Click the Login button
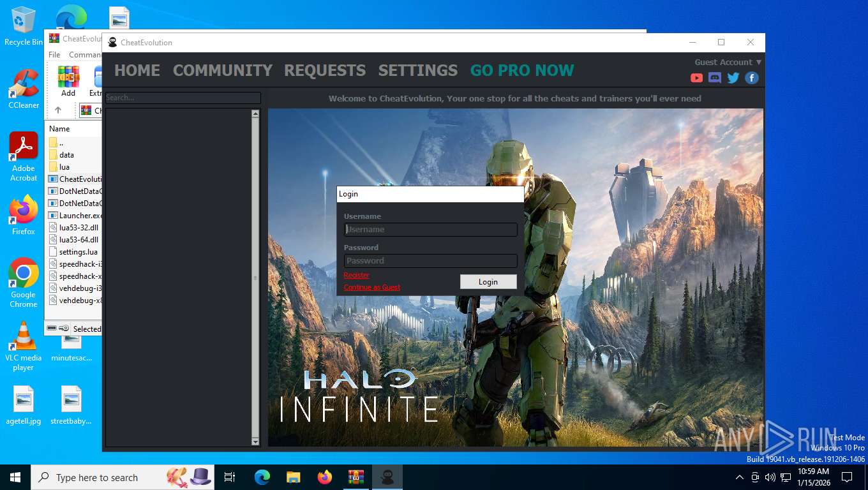The image size is (868, 490). coord(488,281)
